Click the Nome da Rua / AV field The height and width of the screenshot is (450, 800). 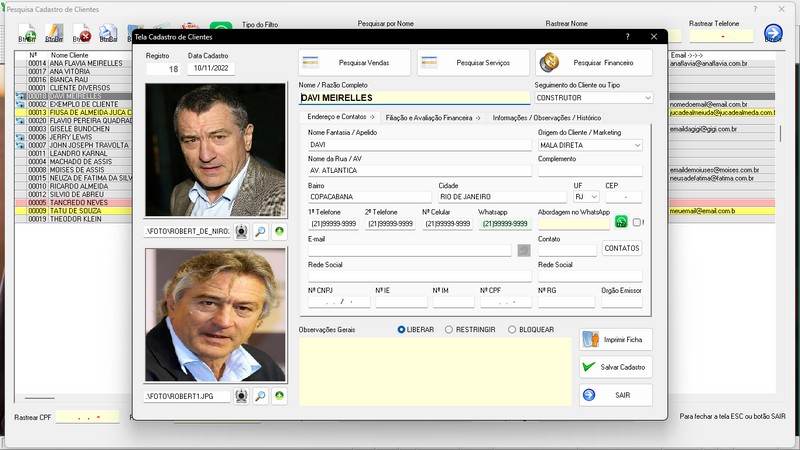tap(419, 170)
